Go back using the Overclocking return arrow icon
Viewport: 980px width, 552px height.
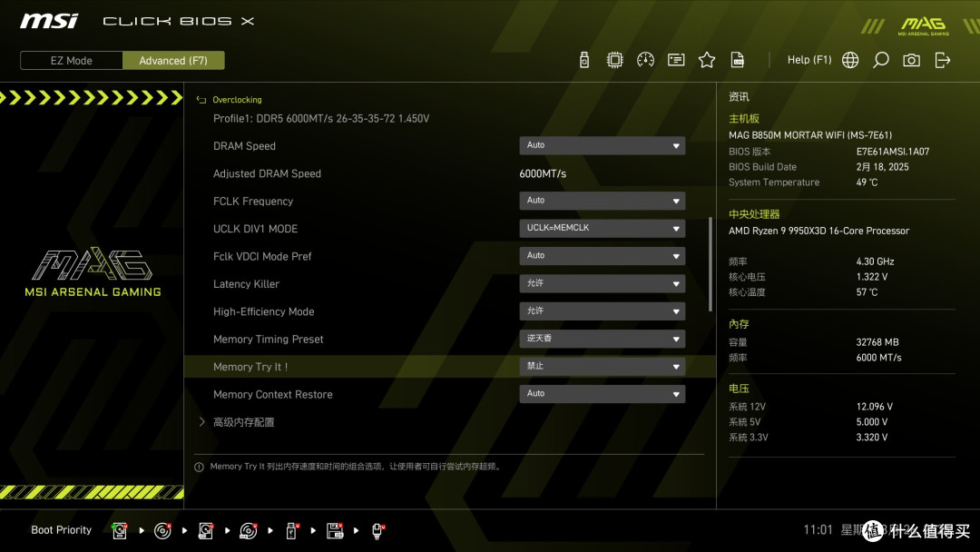point(201,100)
